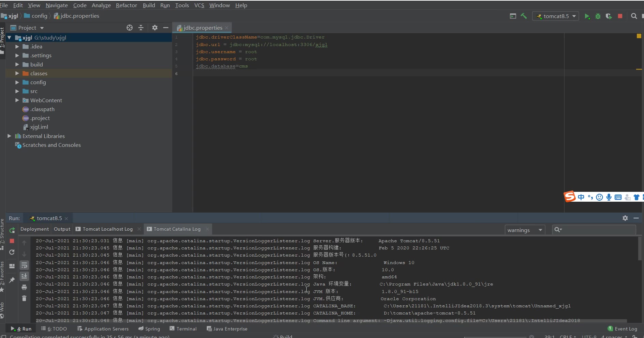Viewport: 644px width, 338px height.
Task: Switch to the Tomcat Localhost Log tab
Action: 107,229
